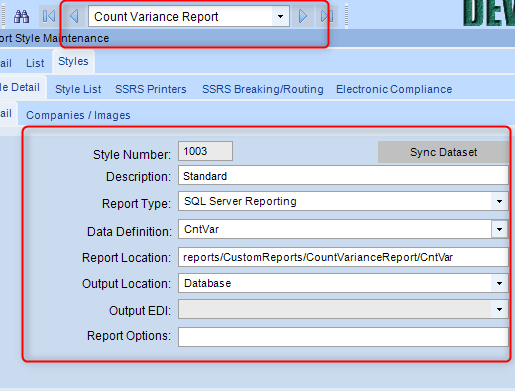Expand the Output EDI dropdown arrow
This screenshot has width=515, height=391.
coord(499,309)
